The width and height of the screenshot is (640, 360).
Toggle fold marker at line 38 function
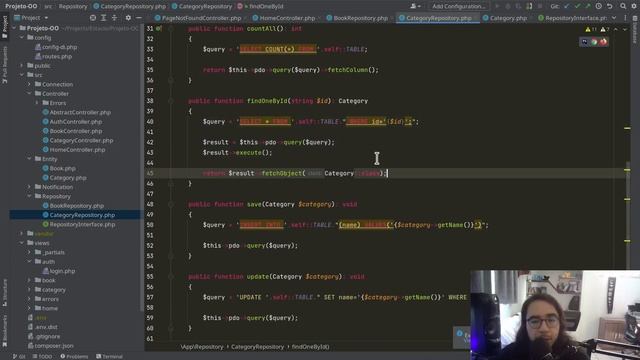point(171,100)
